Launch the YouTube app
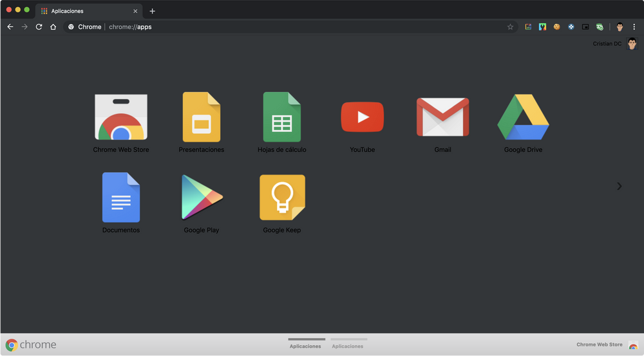Image resolution: width=644 pixels, height=356 pixels. click(x=362, y=117)
